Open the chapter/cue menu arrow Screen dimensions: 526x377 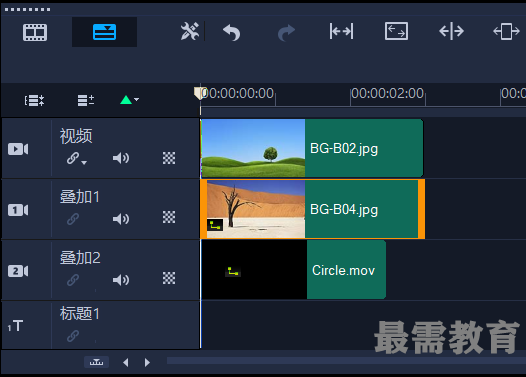(x=137, y=99)
